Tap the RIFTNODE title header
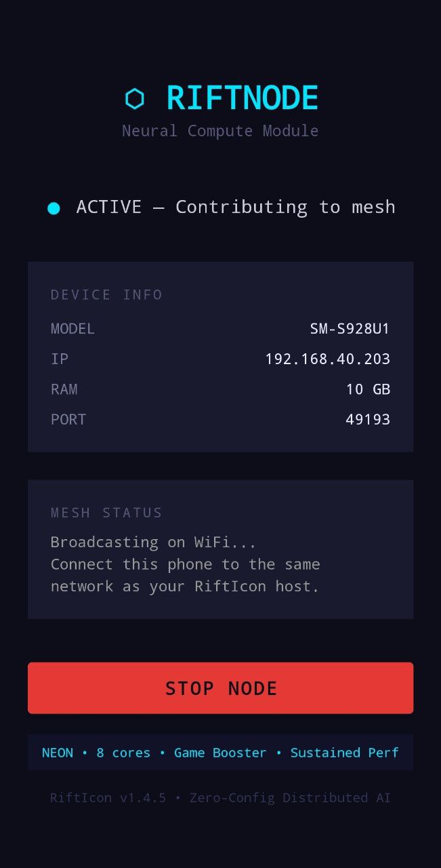441x868 pixels. tap(243, 98)
